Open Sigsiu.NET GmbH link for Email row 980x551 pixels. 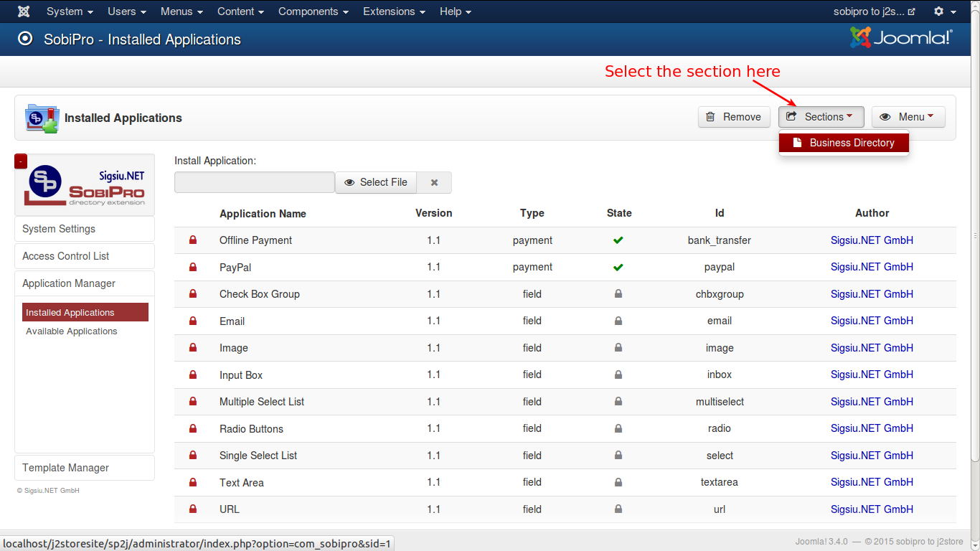tap(872, 321)
